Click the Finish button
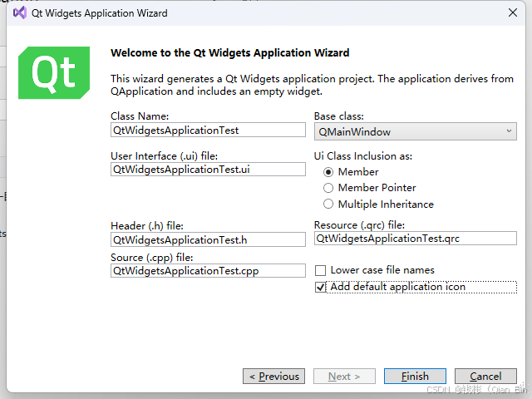 [x=415, y=377]
